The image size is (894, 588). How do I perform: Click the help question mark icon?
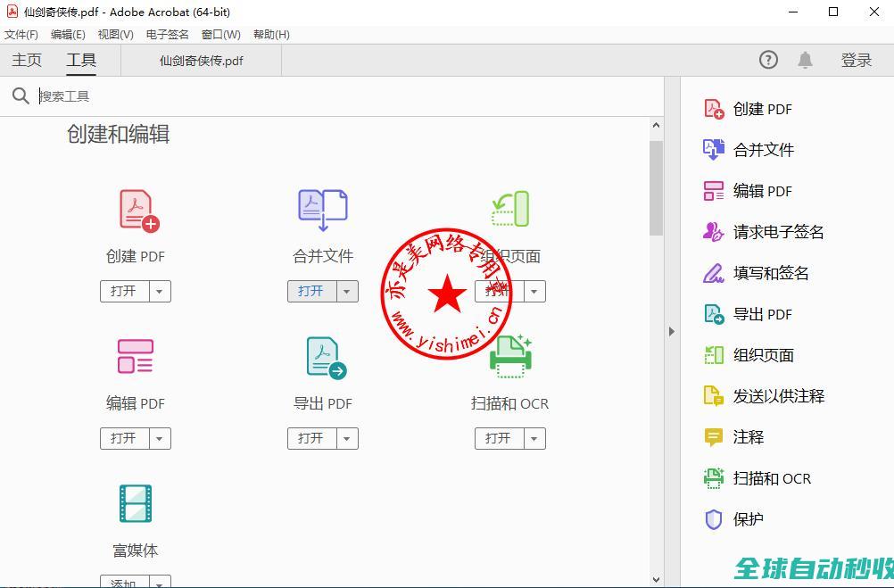768,60
